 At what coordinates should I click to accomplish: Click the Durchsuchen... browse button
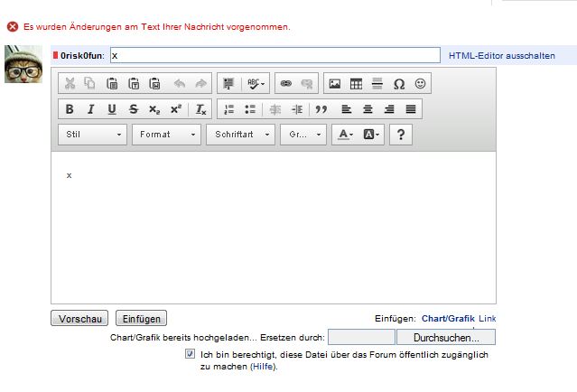point(446,337)
